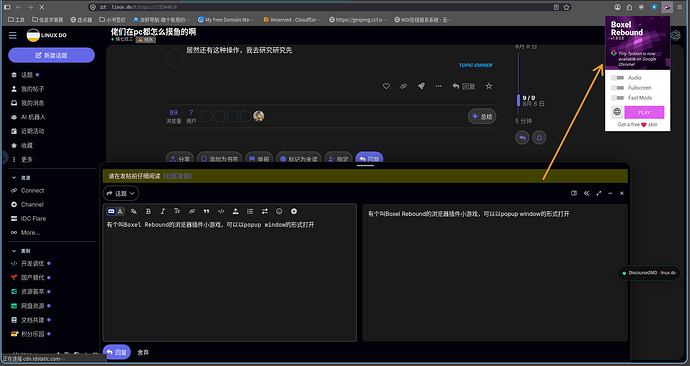Apply bold formatting in composer toolbar
This screenshot has height=366, width=690.
(x=148, y=212)
